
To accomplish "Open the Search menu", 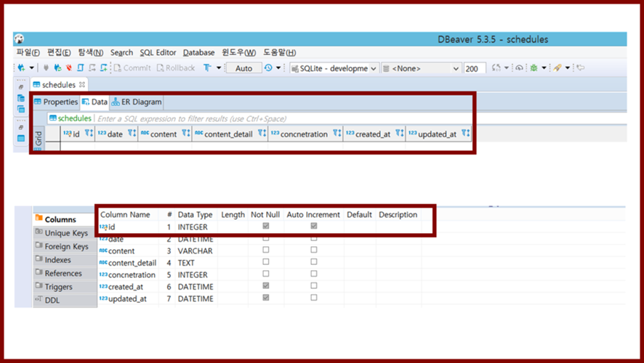I will point(121,52).
